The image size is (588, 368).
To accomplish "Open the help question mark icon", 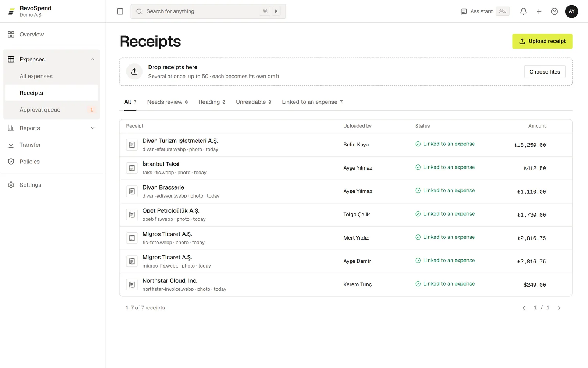I will tap(554, 11).
